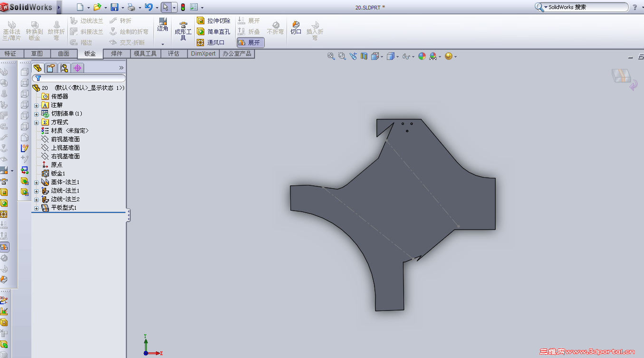The width and height of the screenshot is (644, 358).
Task: Expand the SolidWorks menu flyout arrow
Action: pyautogui.click(x=59, y=7)
